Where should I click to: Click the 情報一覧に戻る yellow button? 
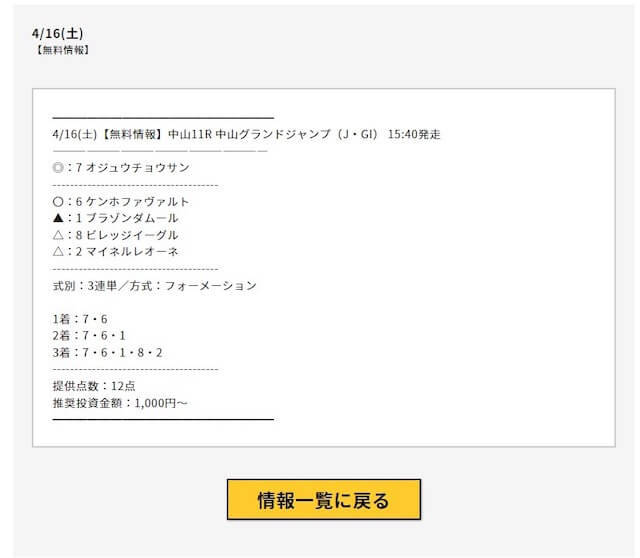[x=324, y=500]
